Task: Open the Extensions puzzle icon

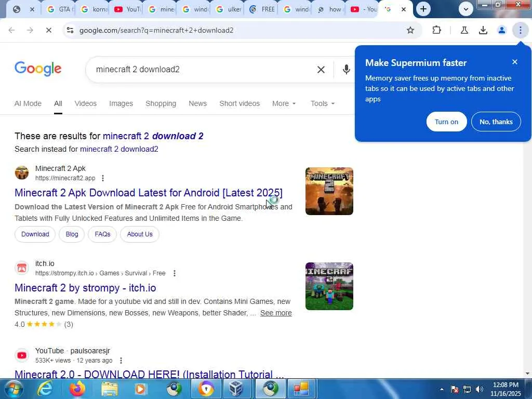Action: pos(436,30)
